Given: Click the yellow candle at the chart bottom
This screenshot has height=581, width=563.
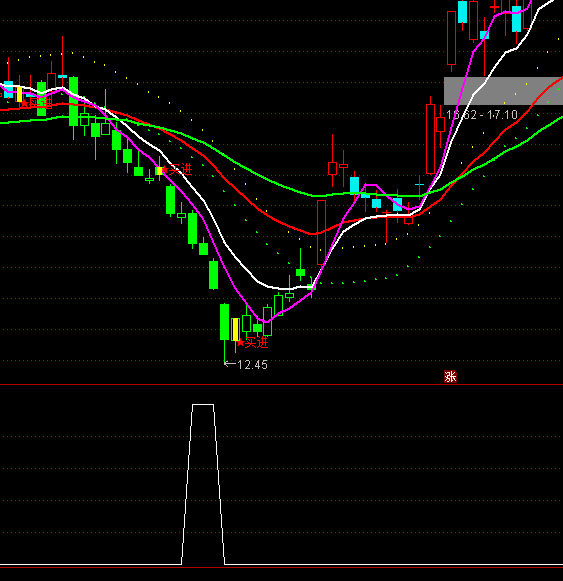Looking at the screenshot, I should coord(235,329).
